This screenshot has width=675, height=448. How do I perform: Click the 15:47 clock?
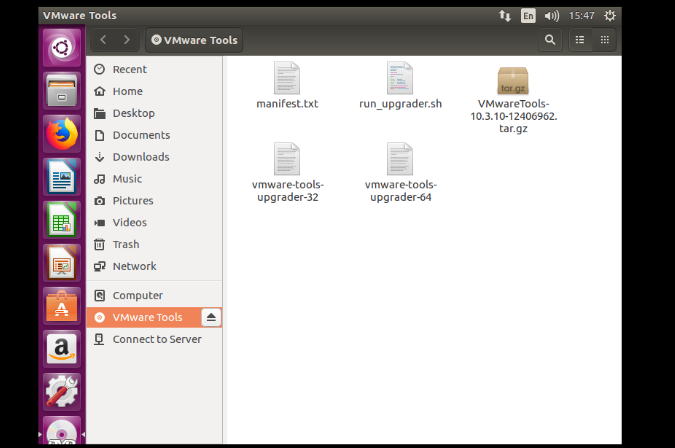pos(582,16)
